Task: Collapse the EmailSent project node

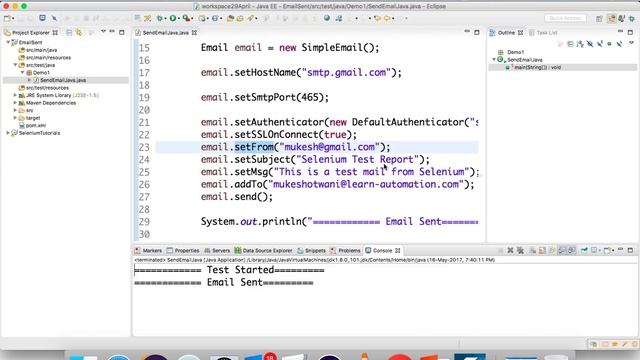Action: point(8,42)
